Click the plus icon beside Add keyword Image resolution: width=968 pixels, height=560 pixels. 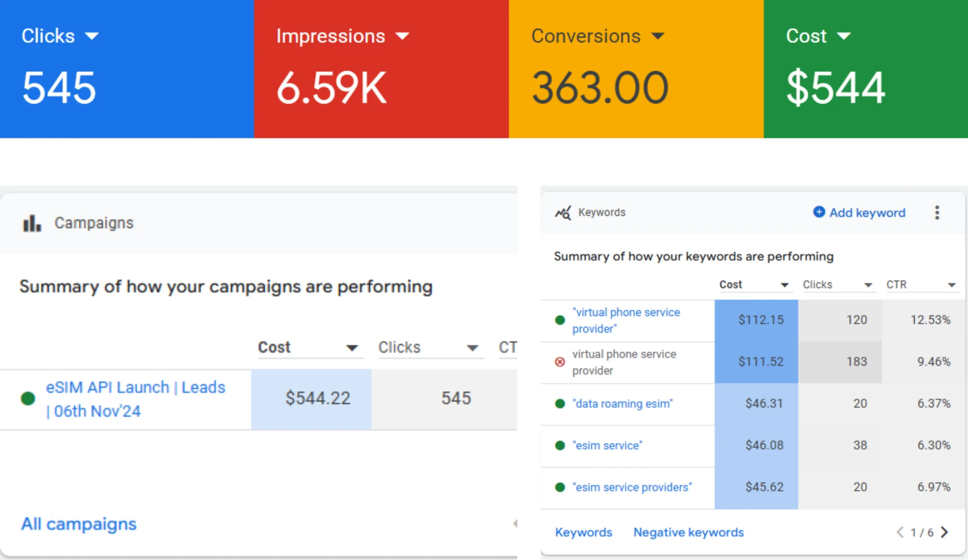click(x=819, y=212)
